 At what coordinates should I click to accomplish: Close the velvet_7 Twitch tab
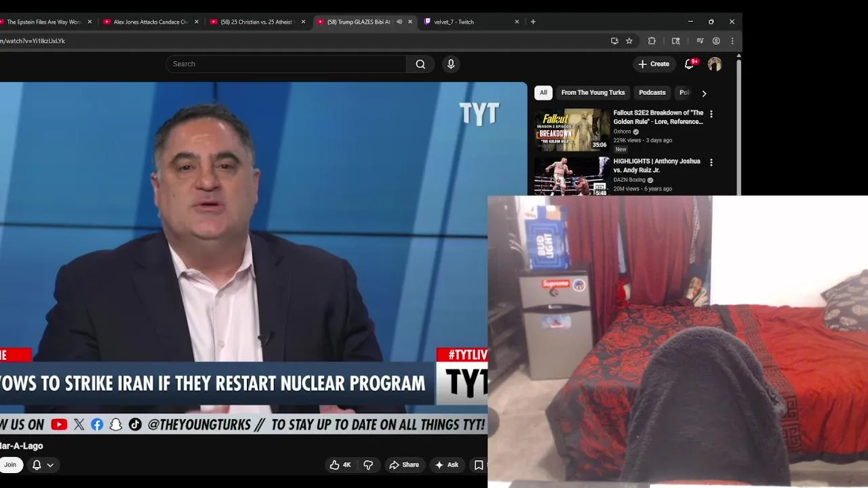[517, 22]
